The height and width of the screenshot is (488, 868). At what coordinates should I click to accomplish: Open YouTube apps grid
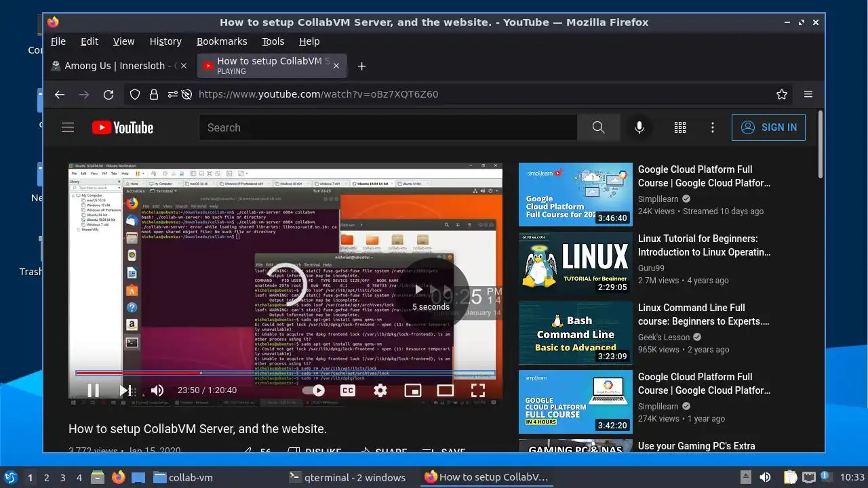click(x=680, y=127)
